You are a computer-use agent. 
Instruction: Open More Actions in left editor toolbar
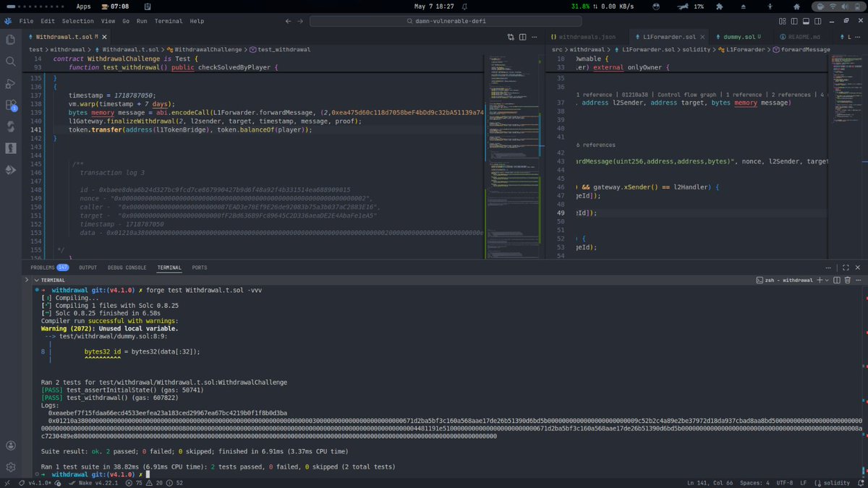[x=535, y=35]
